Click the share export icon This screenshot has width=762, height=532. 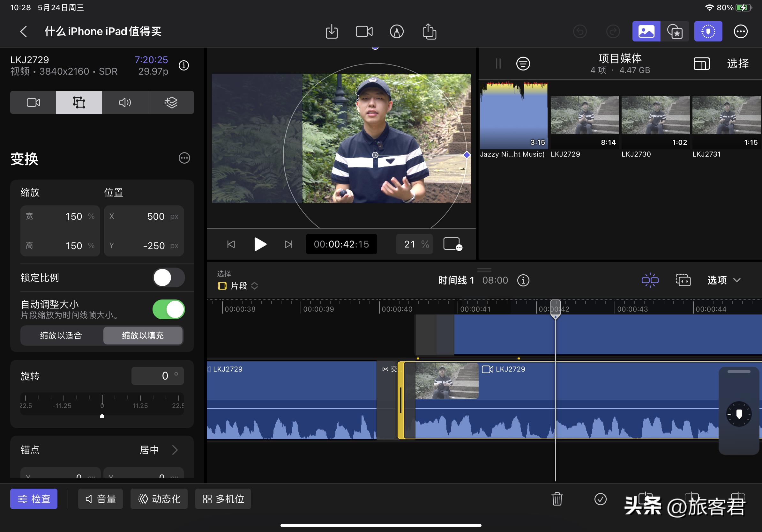pyautogui.click(x=429, y=32)
